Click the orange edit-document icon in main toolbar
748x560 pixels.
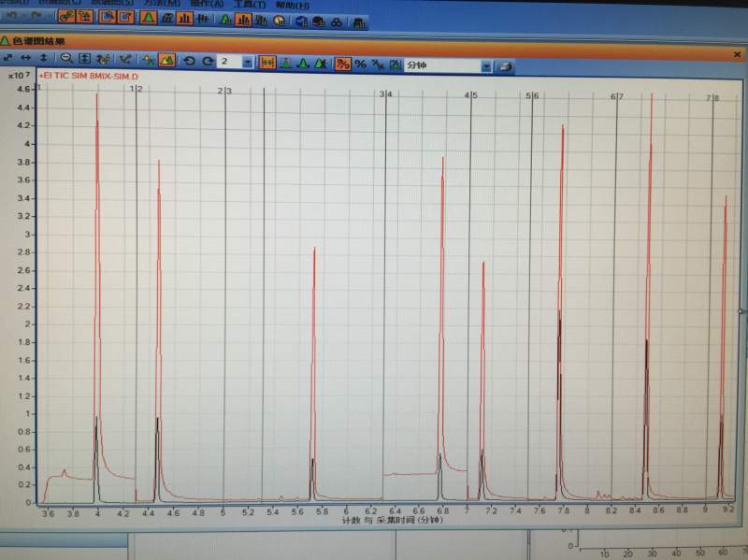point(126,18)
